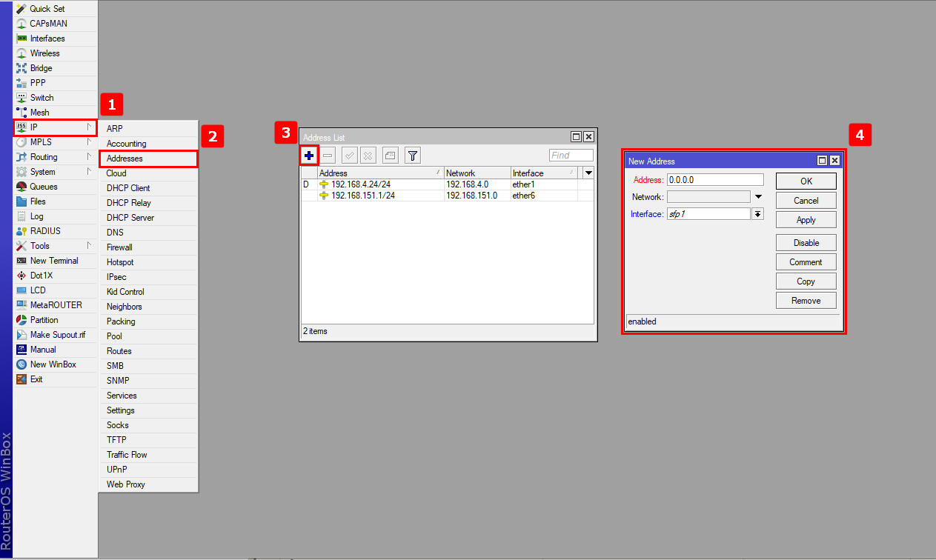The image size is (936, 560).
Task: Click the Filter funnel icon in Address List
Action: 413,156
